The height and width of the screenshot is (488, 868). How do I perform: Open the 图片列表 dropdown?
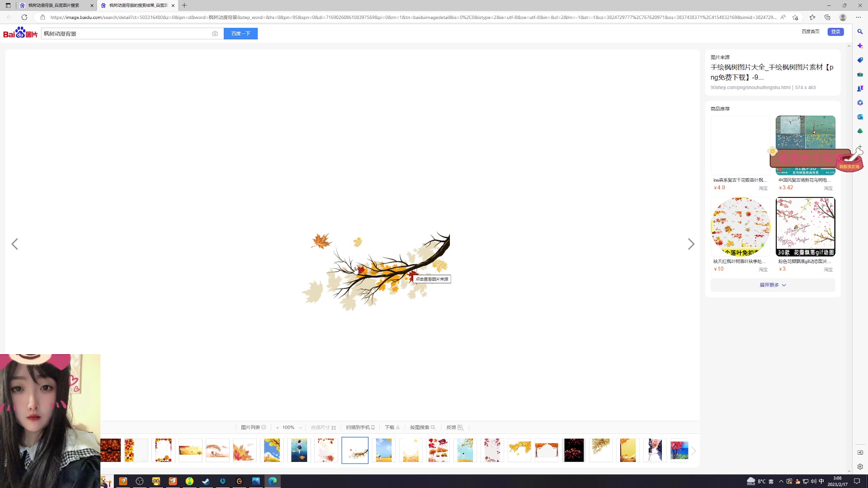click(253, 427)
